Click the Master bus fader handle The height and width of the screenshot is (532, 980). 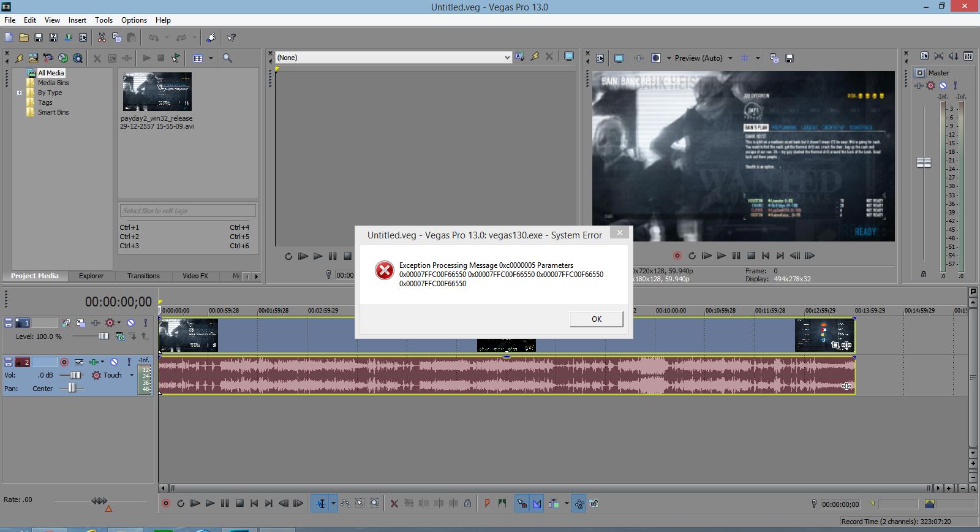[924, 162]
